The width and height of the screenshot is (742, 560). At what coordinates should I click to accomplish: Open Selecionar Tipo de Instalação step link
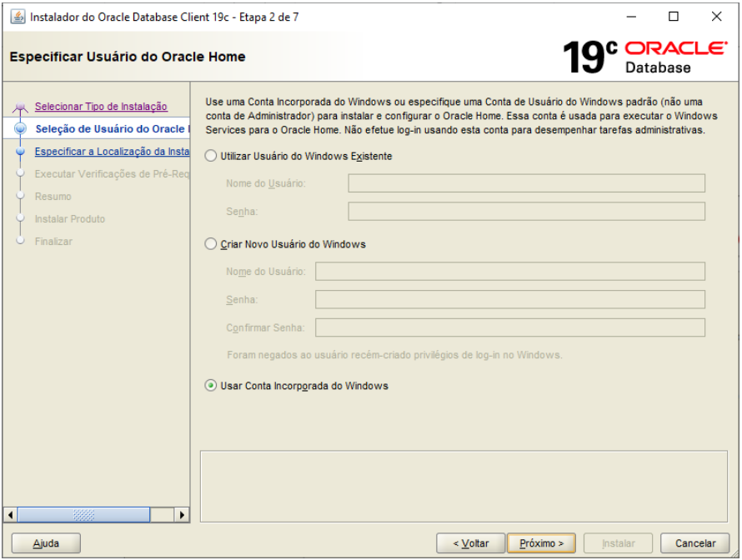click(x=101, y=107)
